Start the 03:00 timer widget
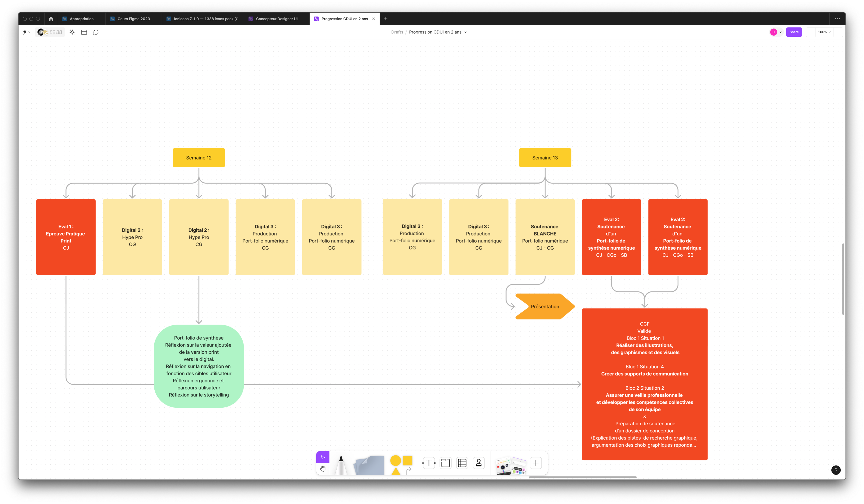Viewport: 864px width, 504px height. point(50,32)
